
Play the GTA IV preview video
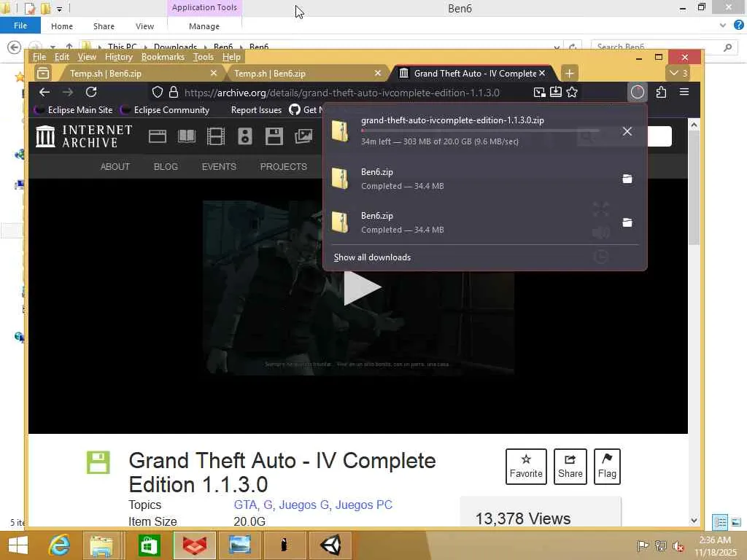pos(362,287)
